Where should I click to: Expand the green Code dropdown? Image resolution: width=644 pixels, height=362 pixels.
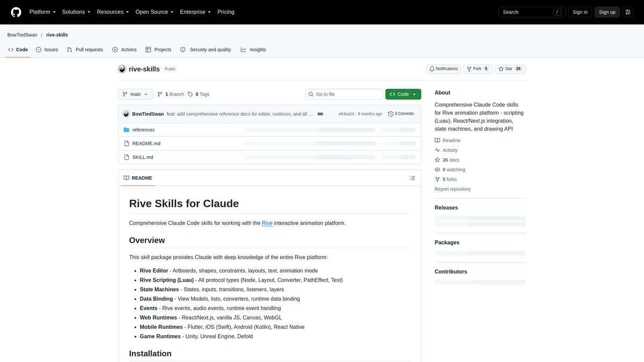point(403,94)
